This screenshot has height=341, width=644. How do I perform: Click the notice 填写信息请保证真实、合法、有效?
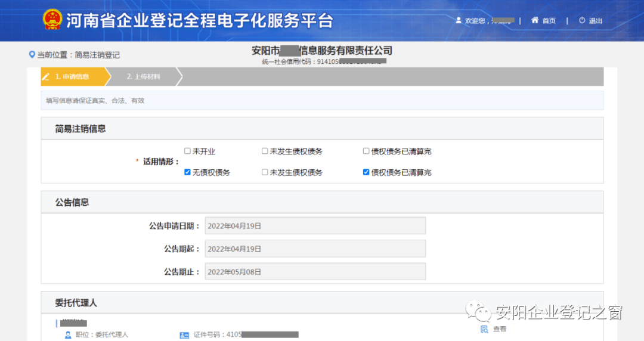(x=95, y=101)
